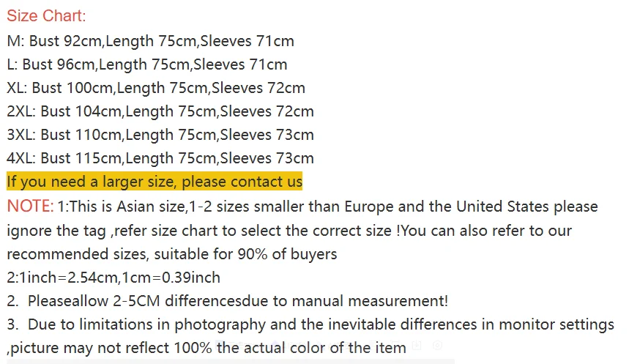The image size is (629, 364).
Task: Click the 3XL Bust 110cm row
Action: [160, 135]
